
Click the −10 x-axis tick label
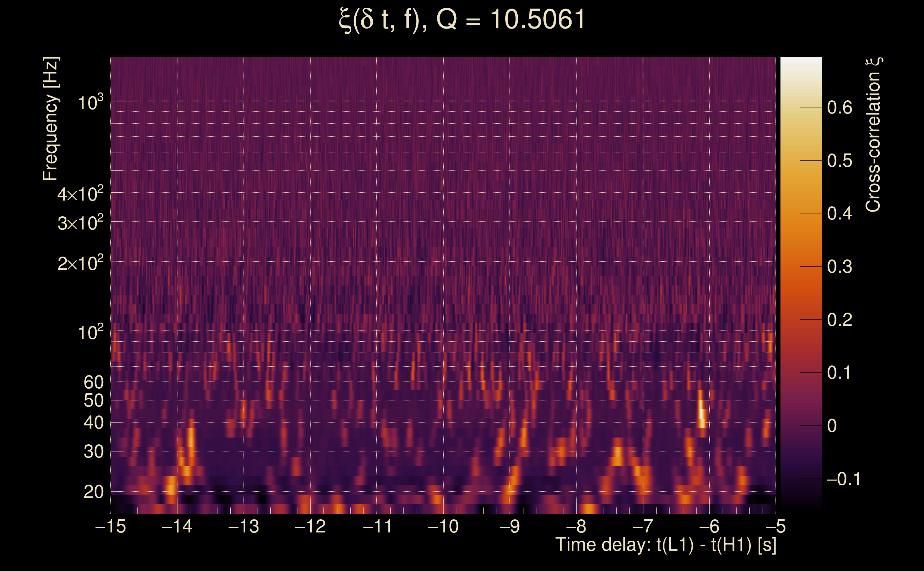443,526
